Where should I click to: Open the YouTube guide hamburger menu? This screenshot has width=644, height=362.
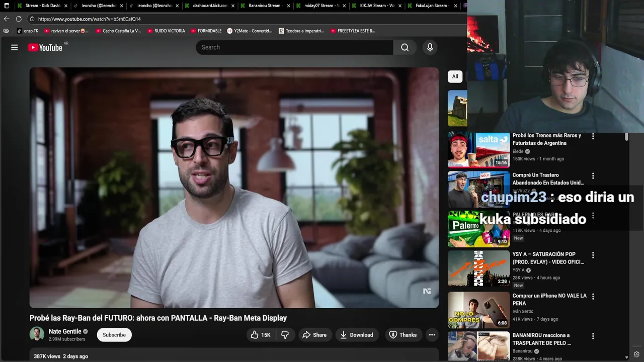tap(15, 47)
